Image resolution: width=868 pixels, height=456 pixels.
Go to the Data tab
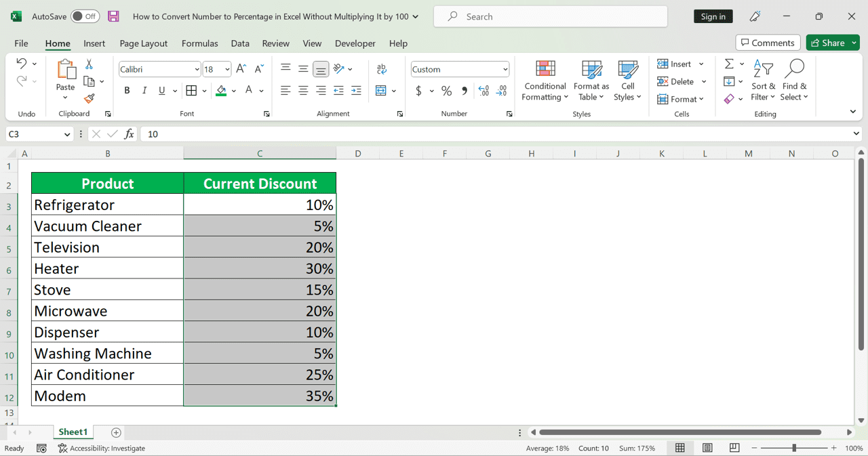tap(240, 43)
